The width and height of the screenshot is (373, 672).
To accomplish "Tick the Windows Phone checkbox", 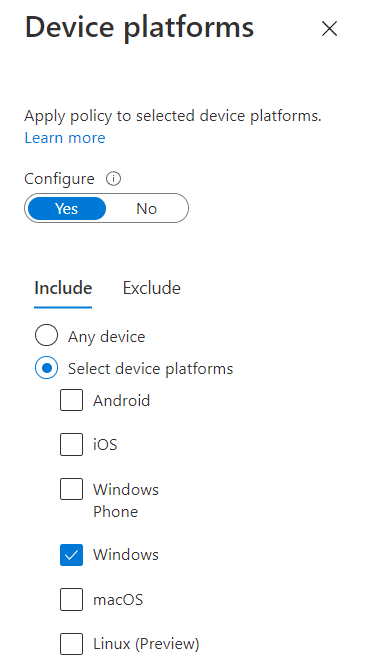I will [x=71, y=489].
